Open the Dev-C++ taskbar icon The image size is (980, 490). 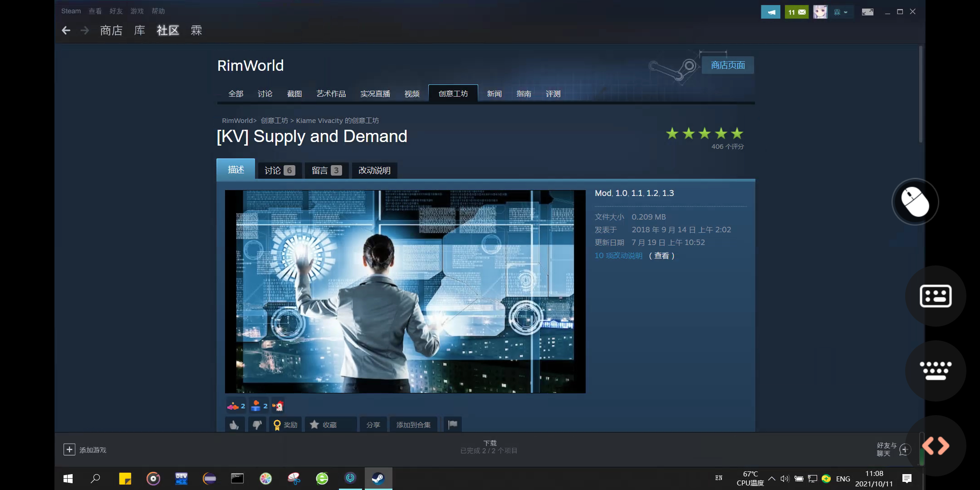pyautogui.click(x=181, y=479)
